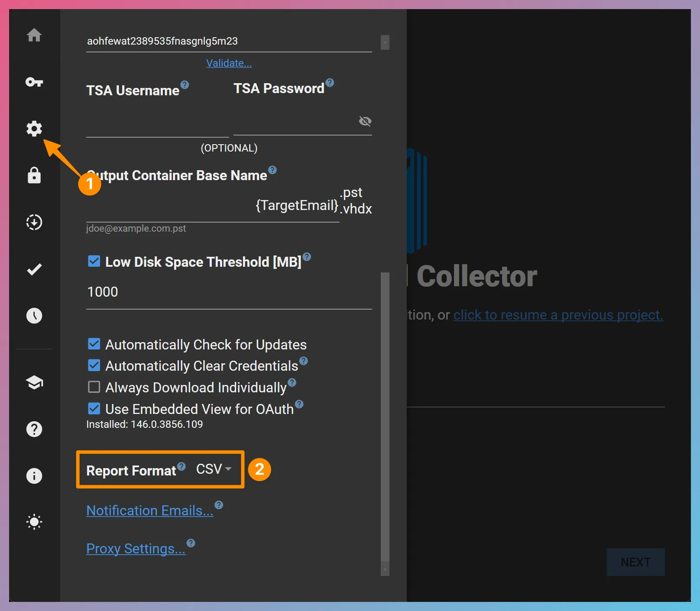Click the clock history sidebar icon
The image size is (700, 611).
click(34, 316)
